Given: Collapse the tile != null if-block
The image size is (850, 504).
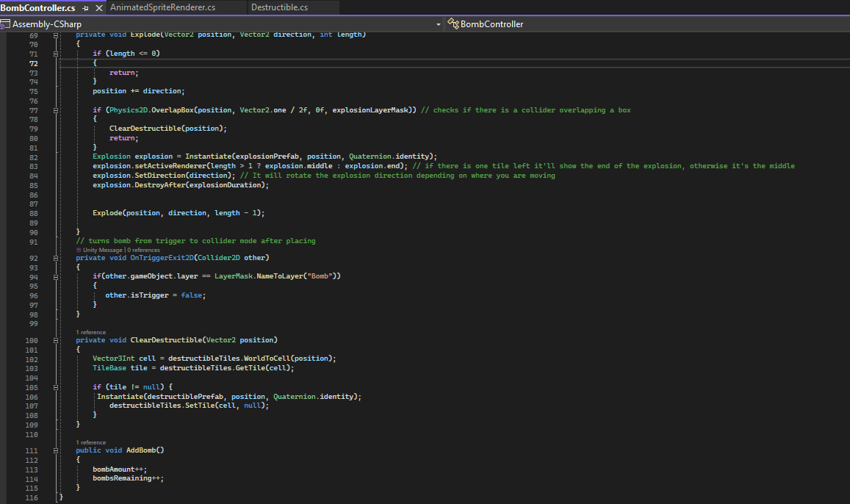Looking at the screenshot, I should (x=57, y=386).
